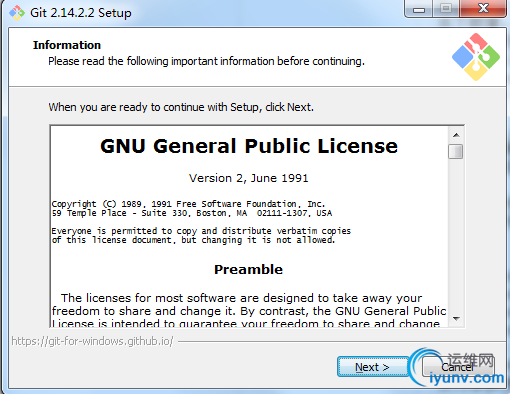The image size is (510, 394).
Task: Click the license scrollbar thumb
Action: point(456,152)
